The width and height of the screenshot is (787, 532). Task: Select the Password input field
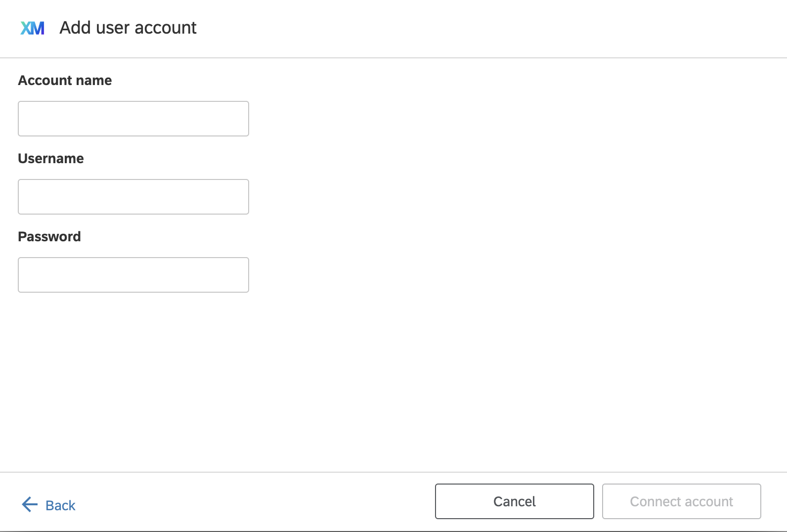pyautogui.click(x=133, y=275)
